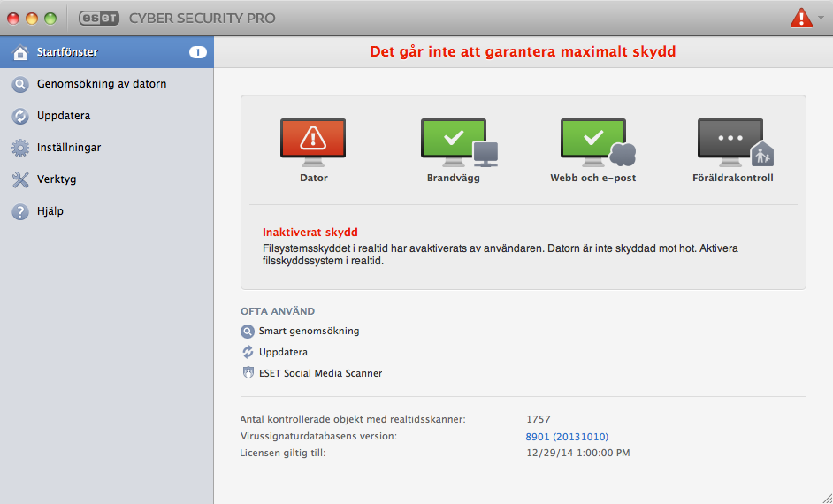
Task: Click the red alert triangle in title bar
Action: click(801, 18)
